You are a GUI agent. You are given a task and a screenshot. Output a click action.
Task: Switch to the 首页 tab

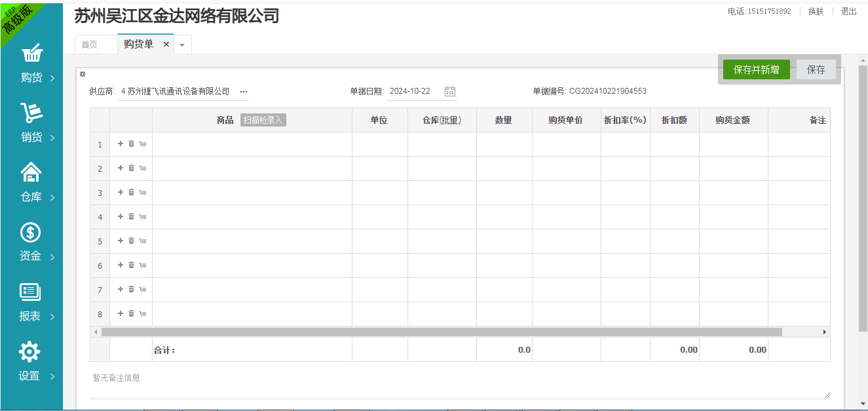coord(90,45)
